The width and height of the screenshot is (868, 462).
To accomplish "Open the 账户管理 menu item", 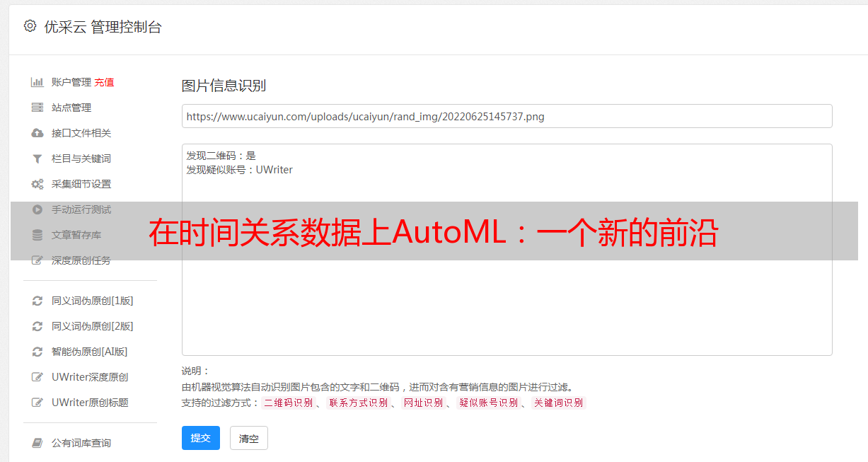I will (71, 82).
